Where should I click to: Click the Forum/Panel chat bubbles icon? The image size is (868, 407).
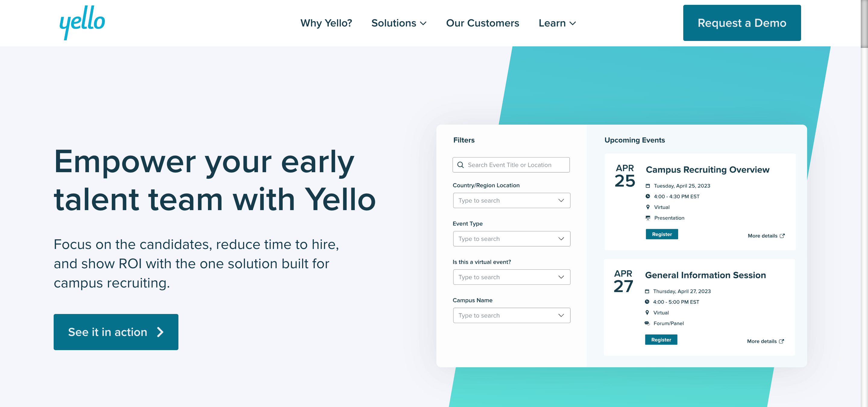(x=647, y=323)
